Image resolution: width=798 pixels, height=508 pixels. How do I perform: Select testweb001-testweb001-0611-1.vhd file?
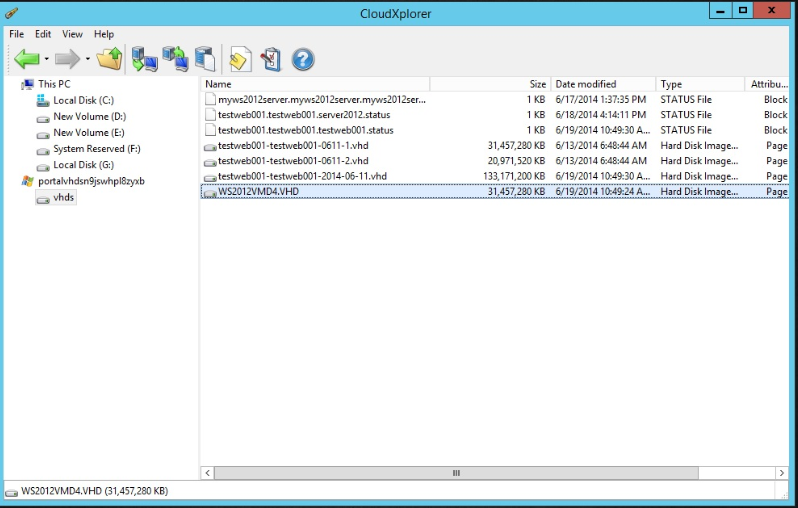293,146
